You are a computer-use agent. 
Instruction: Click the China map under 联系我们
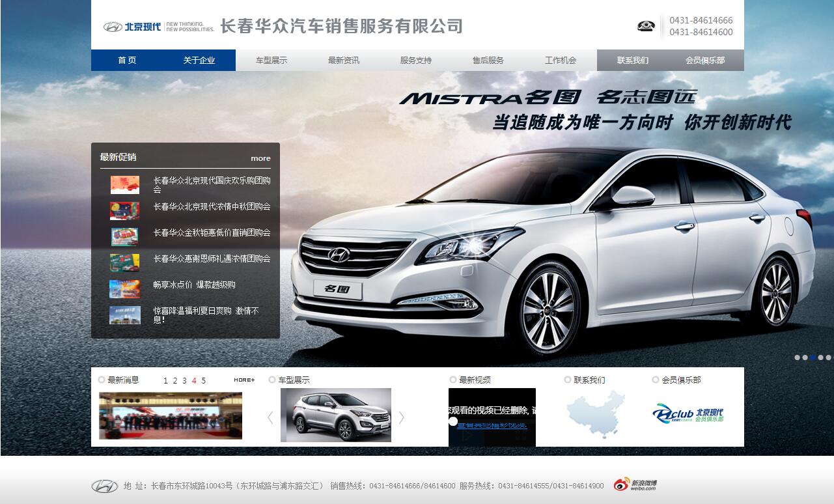595,414
